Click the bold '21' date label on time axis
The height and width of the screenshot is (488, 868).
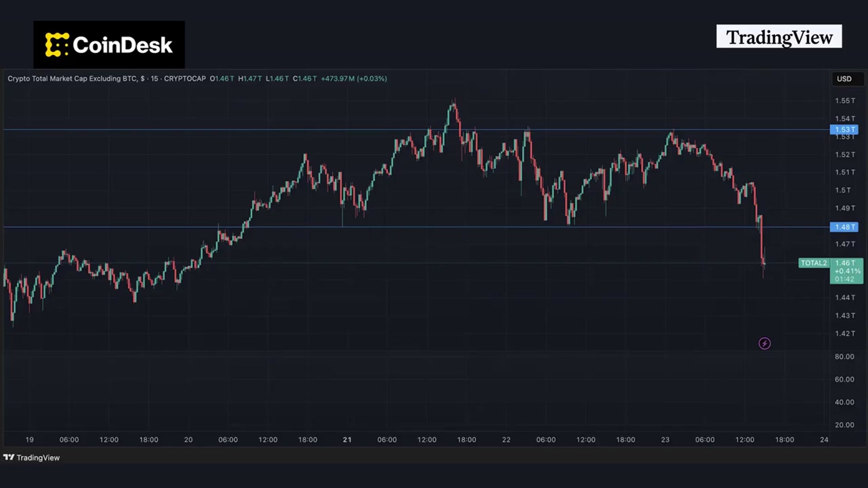(x=347, y=440)
